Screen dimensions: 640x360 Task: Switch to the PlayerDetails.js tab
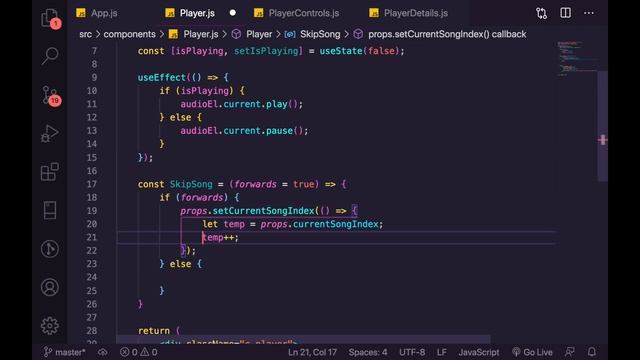pyautogui.click(x=409, y=13)
